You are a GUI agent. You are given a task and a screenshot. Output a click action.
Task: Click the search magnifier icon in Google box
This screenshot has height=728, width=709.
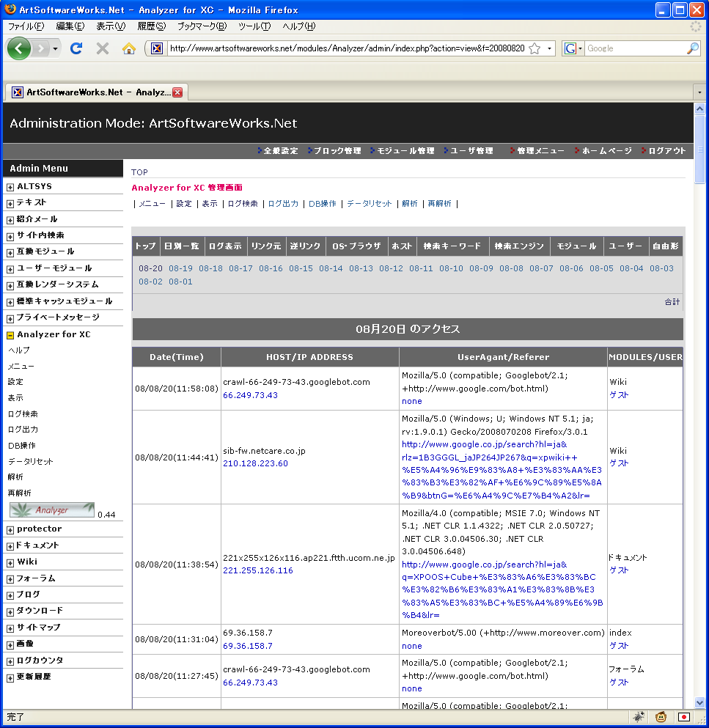coord(693,48)
